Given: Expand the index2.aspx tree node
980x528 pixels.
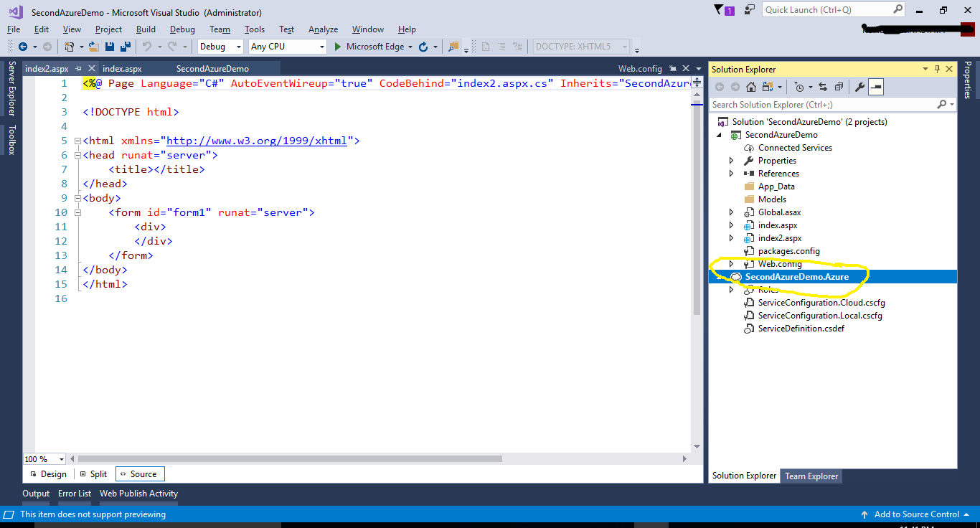Looking at the screenshot, I should tap(732, 238).
